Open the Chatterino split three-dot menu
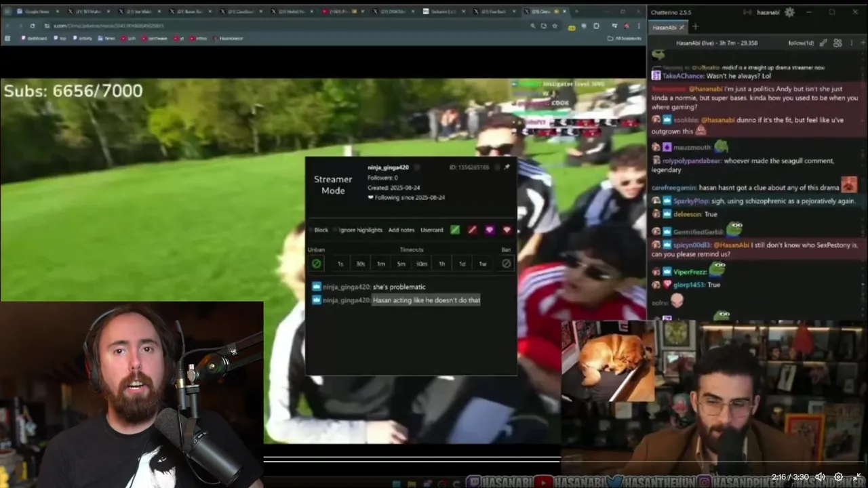 pyautogui.click(x=852, y=43)
